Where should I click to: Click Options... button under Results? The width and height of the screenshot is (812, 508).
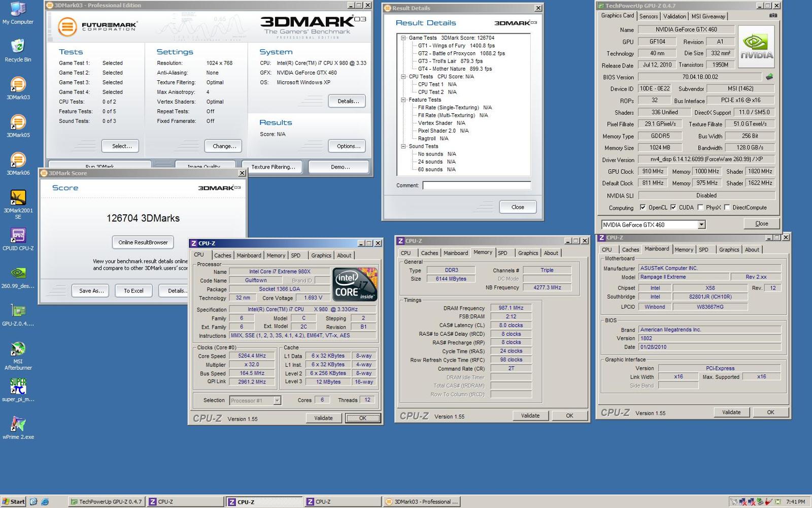348,146
